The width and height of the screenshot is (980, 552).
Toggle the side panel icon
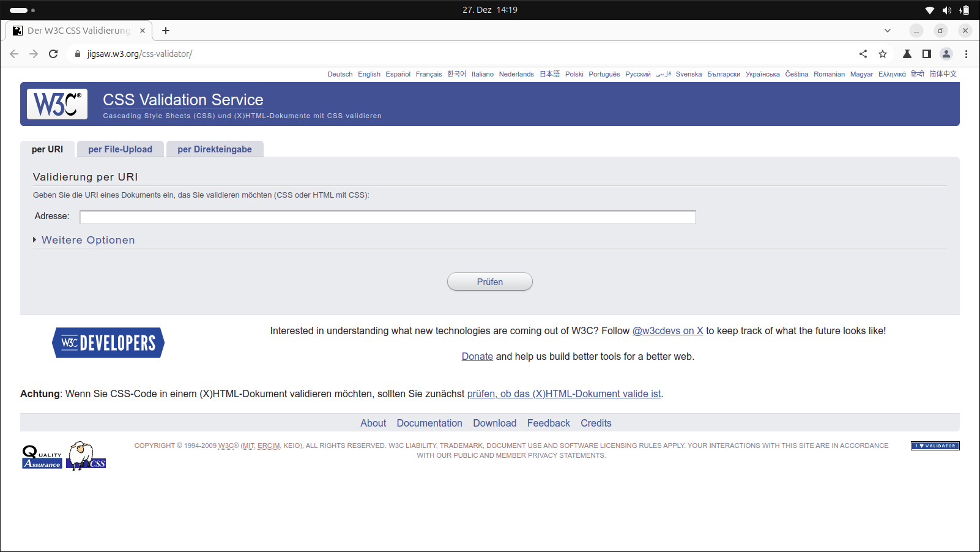click(x=927, y=54)
